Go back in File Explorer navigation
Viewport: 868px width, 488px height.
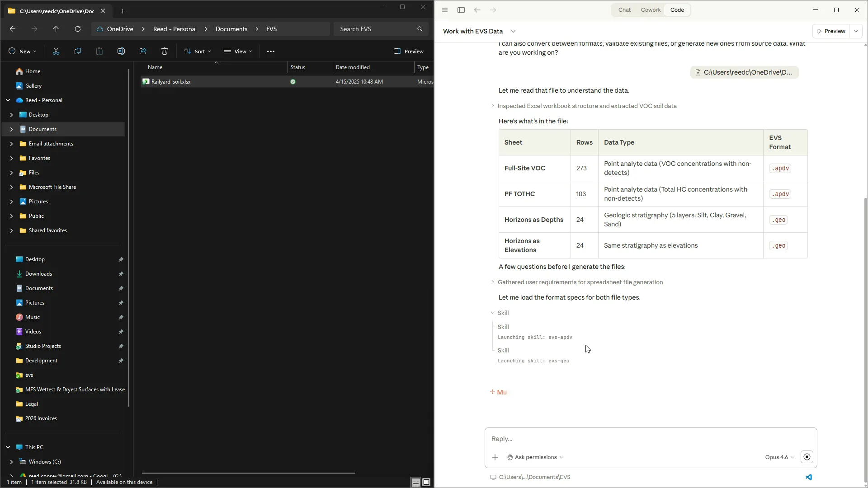[x=13, y=29]
